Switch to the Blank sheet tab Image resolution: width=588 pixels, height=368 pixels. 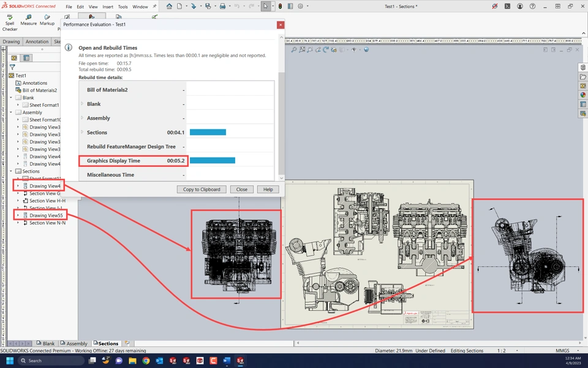tap(45, 343)
